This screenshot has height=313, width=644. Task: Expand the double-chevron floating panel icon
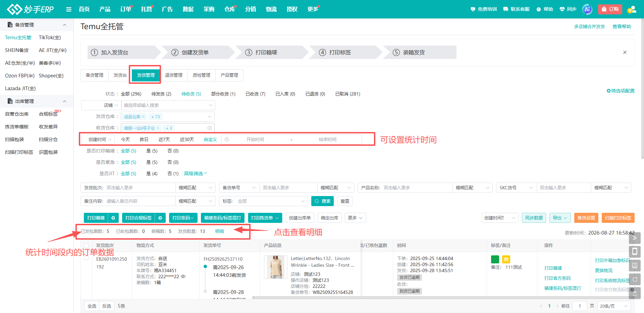[x=635, y=238]
